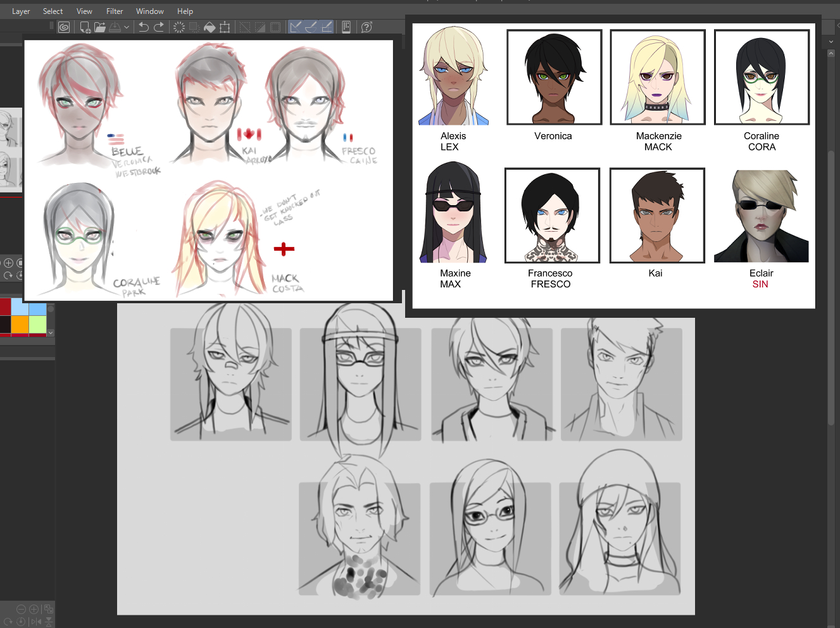Create a new canvas with New icon

85,27
